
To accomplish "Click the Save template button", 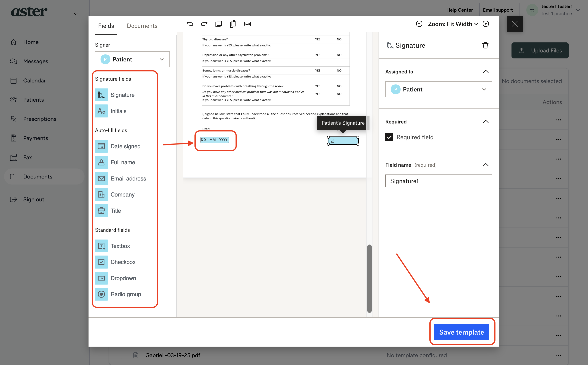I will pos(461,332).
